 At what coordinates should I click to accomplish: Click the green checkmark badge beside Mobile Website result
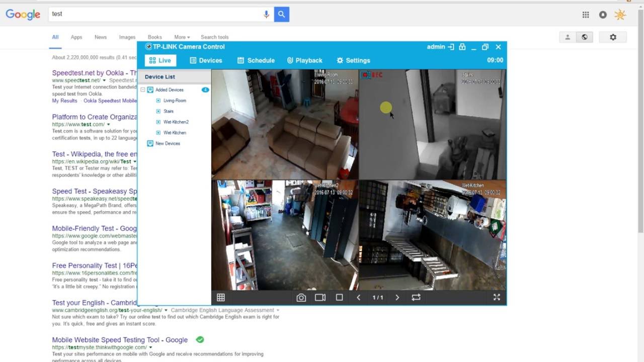pos(200,340)
